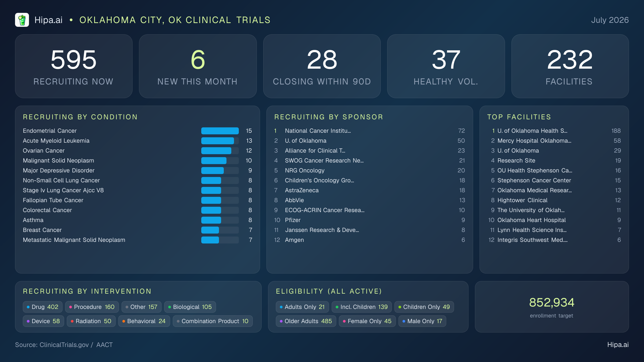Screen dimensions: 644x362
Task: Select Oklahoma Medical Resear… facility
Action: (554, 190)
